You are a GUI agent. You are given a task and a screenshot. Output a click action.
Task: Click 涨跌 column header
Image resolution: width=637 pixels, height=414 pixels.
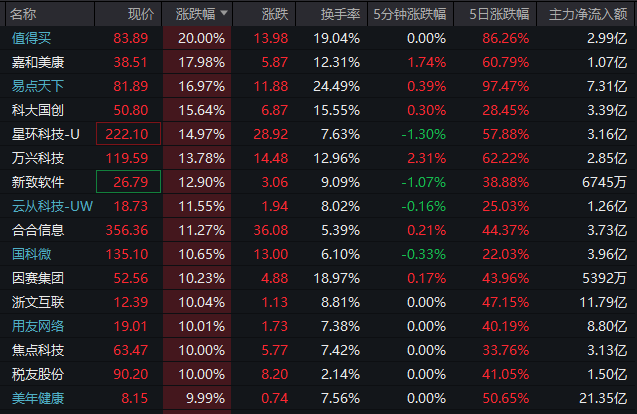pyautogui.click(x=274, y=14)
